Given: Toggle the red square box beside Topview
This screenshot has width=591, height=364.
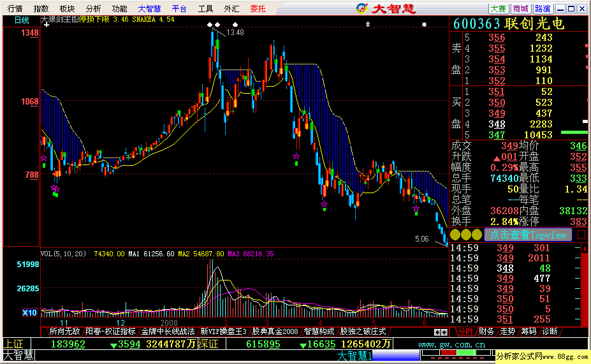Looking at the screenshot, I should [x=581, y=235].
